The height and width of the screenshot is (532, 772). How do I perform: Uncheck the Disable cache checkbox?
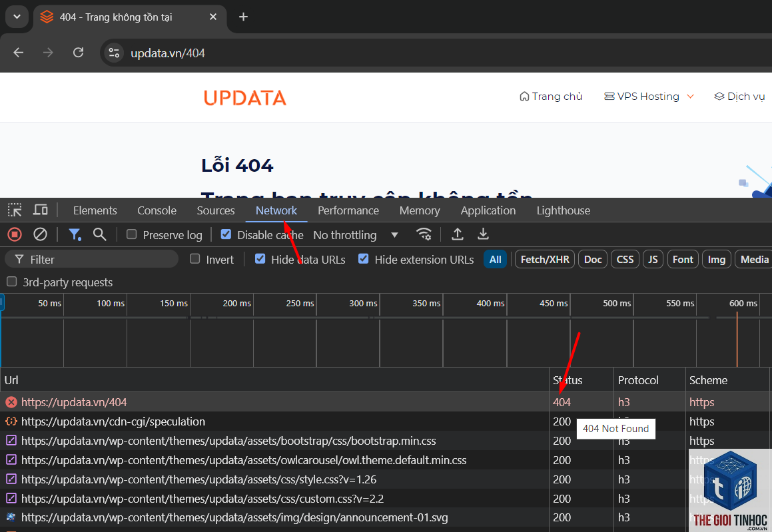(x=226, y=234)
